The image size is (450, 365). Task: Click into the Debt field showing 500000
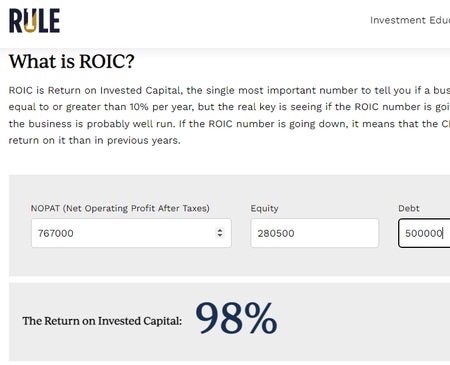click(x=424, y=233)
